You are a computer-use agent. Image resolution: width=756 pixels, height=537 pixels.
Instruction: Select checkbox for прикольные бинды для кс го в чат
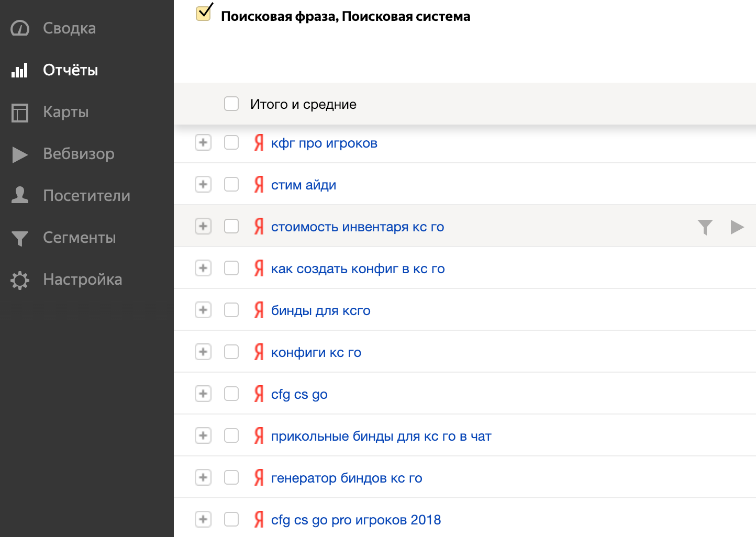(x=231, y=435)
